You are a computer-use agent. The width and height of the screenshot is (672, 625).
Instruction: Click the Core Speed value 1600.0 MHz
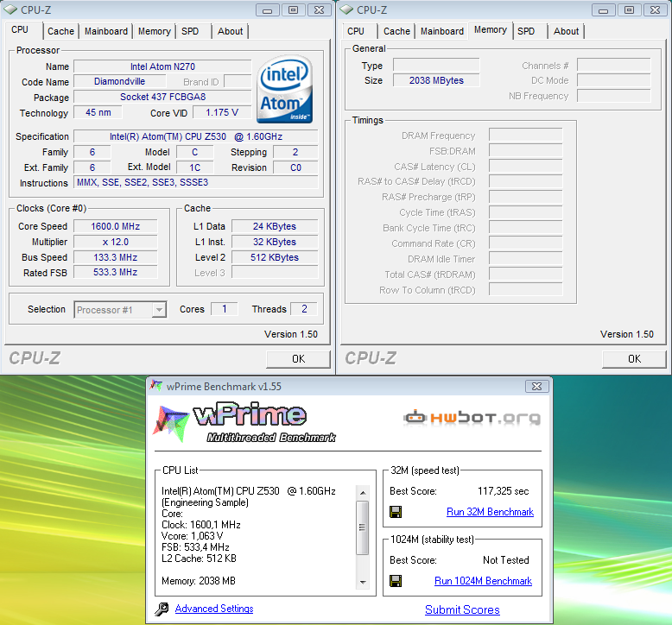[x=115, y=226]
